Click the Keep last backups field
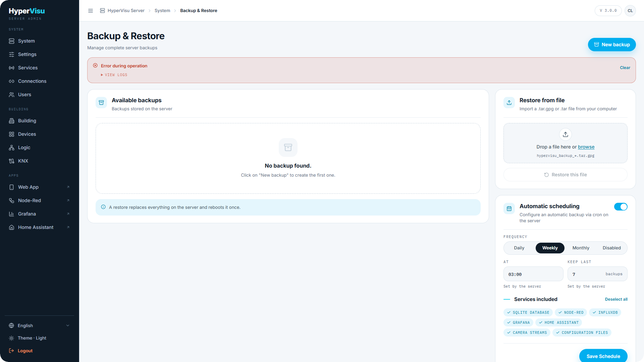Screen dimensions: 644x362 [x=597, y=274]
